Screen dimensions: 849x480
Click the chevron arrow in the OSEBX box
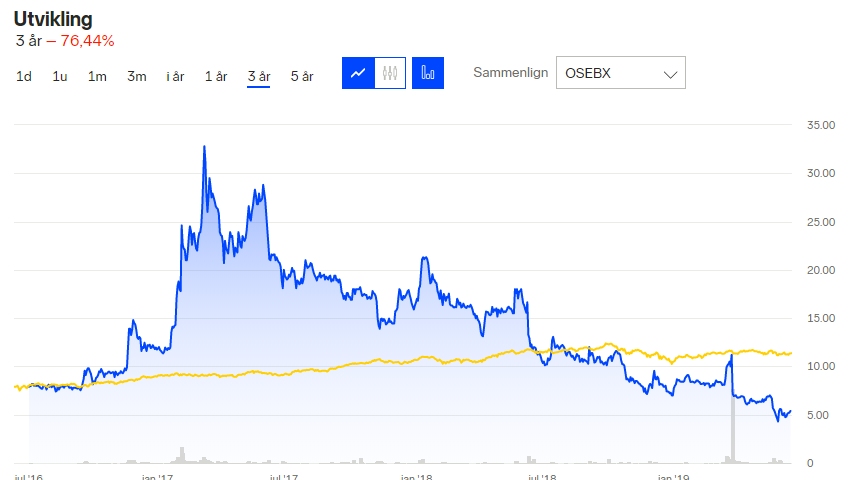[x=671, y=74]
